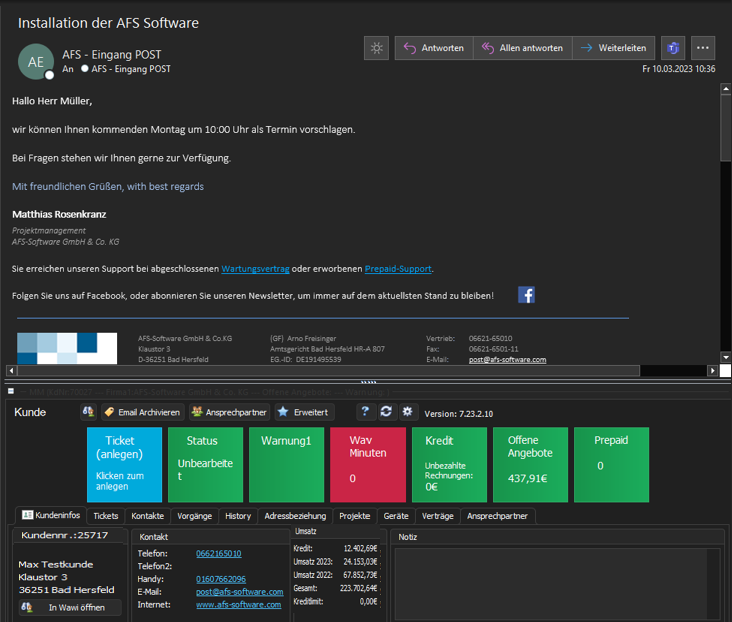The height and width of the screenshot is (622, 732).
Task: Open the Ansprechpartner toolbar button
Action: tap(229, 412)
